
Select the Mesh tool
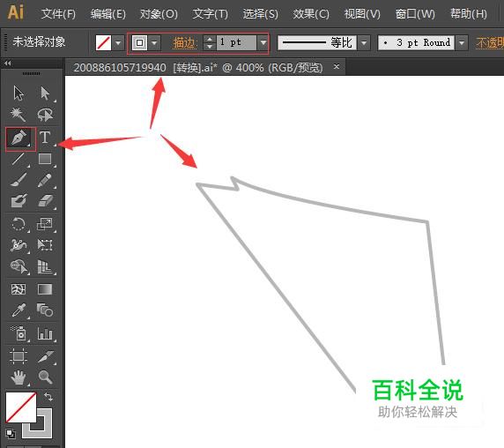click(x=19, y=289)
